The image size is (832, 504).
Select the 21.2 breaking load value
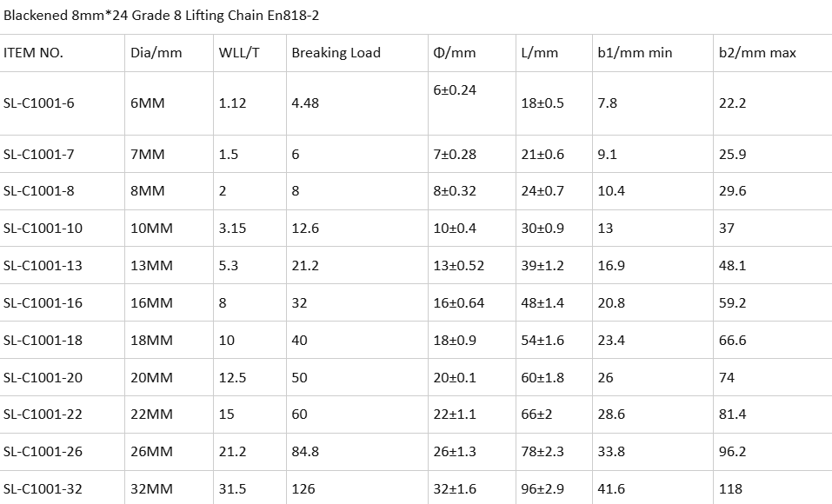tap(305, 265)
